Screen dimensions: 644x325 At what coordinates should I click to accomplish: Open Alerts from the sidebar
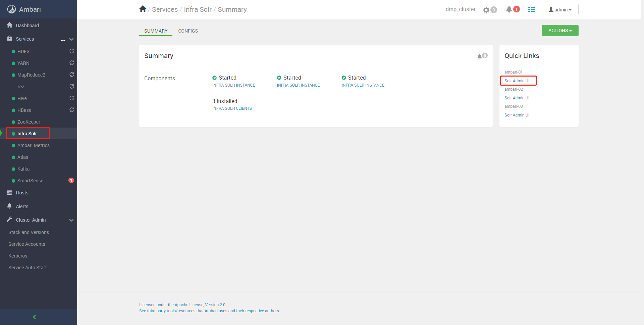click(22, 206)
